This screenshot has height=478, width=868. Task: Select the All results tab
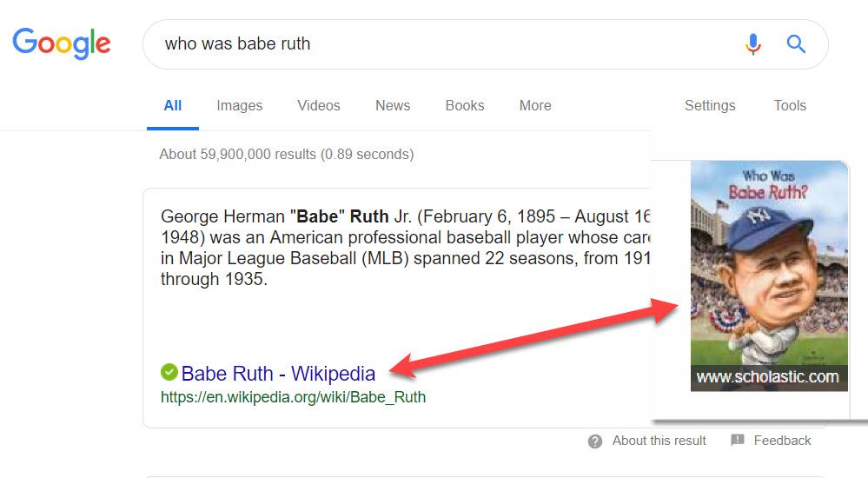point(173,106)
